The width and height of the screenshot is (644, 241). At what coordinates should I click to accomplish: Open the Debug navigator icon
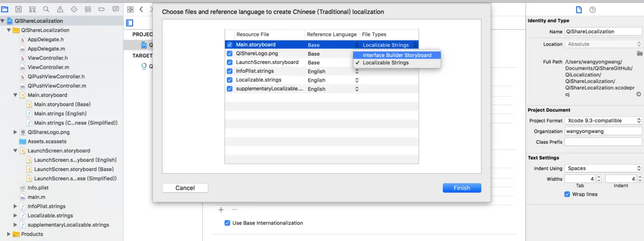coord(88,9)
